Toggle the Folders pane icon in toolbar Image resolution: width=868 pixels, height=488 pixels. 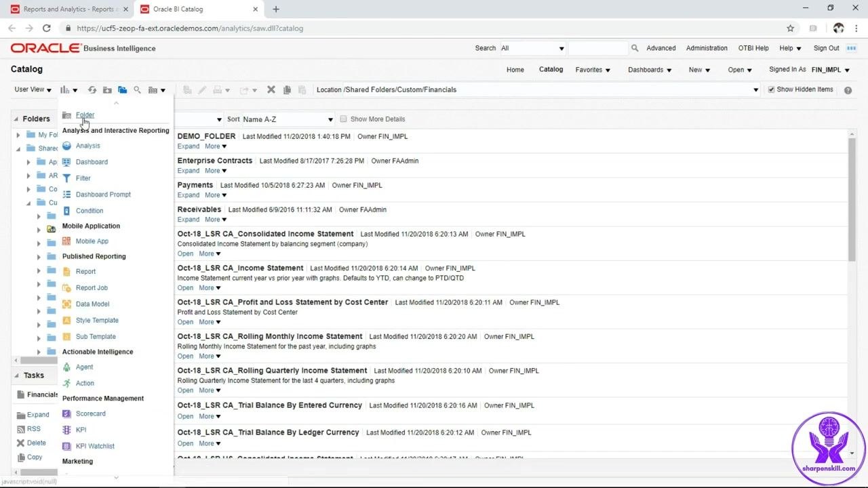point(122,89)
